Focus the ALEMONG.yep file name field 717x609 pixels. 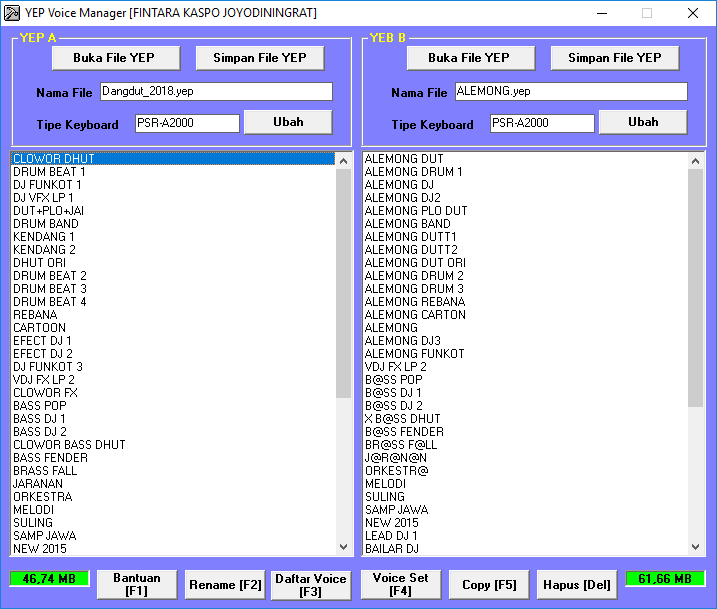571,91
